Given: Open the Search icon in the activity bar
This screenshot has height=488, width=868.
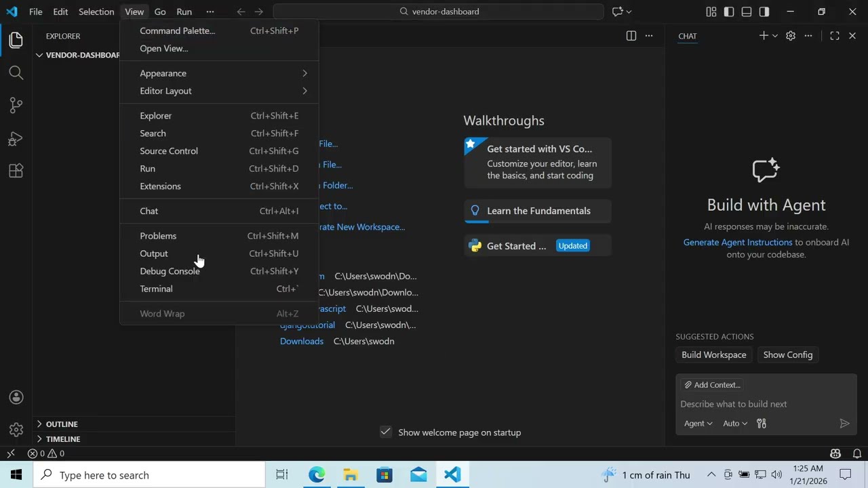Looking at the screenshot, I should (x=16, y=73).
